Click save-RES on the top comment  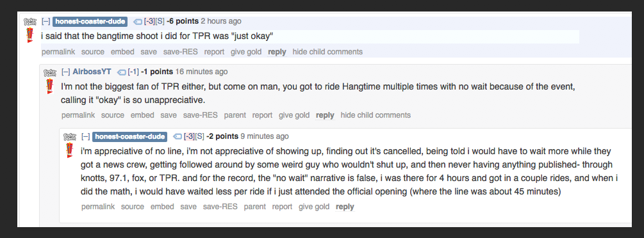point(180,52)
